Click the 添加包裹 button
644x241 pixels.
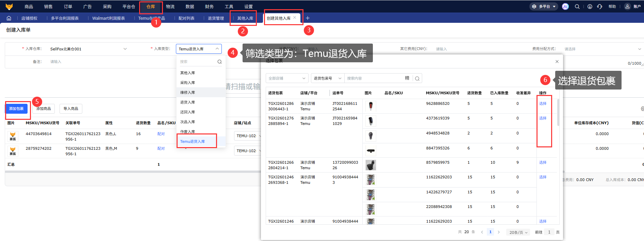16,109
